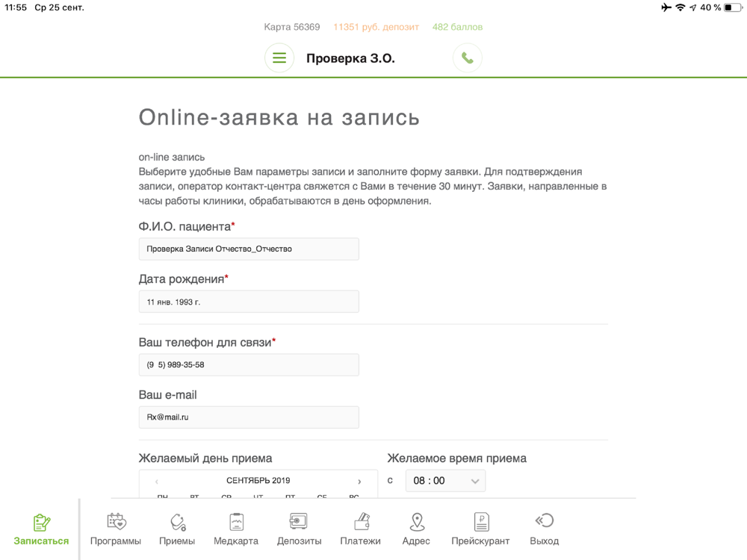Open the hamburger menu icon
747x560 pixels.
coord(279,58)
